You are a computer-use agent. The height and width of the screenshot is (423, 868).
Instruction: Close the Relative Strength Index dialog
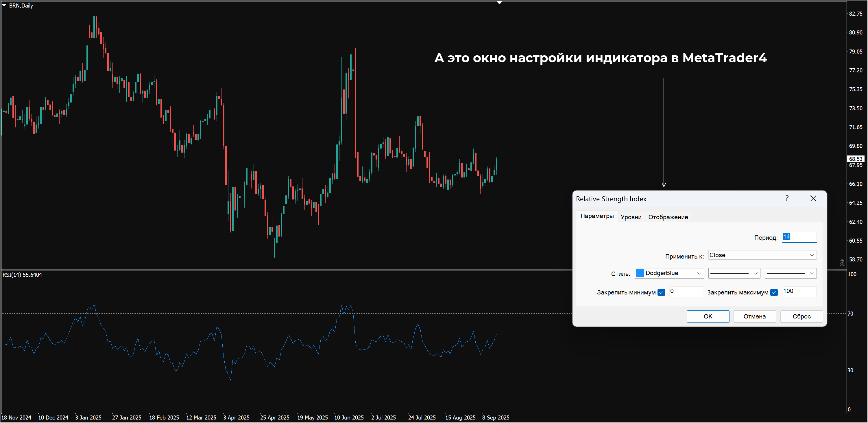[x=813, y=198]
